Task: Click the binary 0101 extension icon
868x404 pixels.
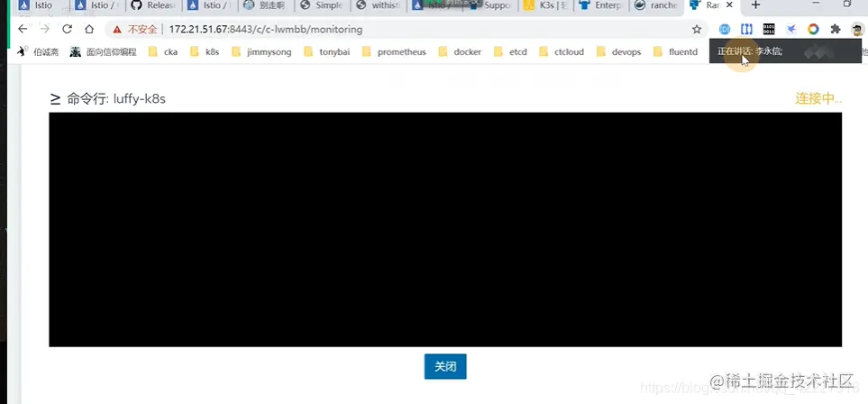Action: click(x=769, y=30)
